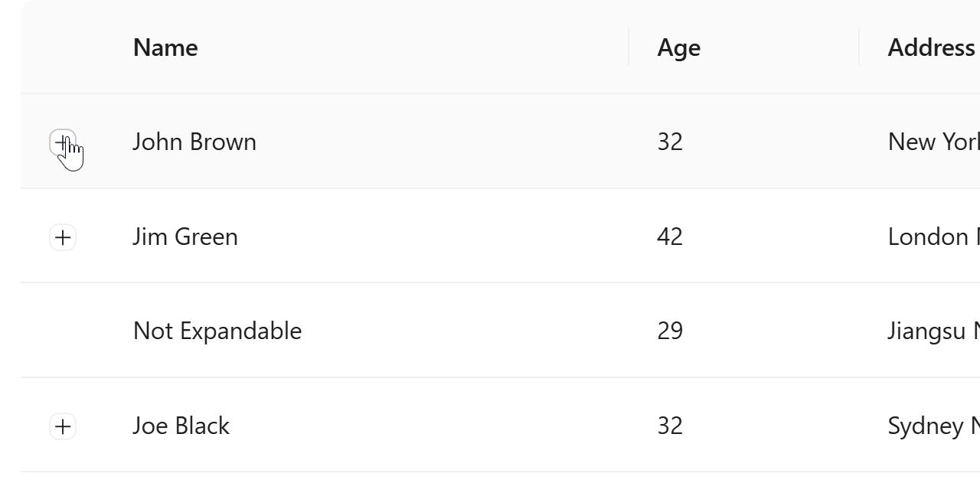
Task: Click the age value 29
Action: [670, 331]
